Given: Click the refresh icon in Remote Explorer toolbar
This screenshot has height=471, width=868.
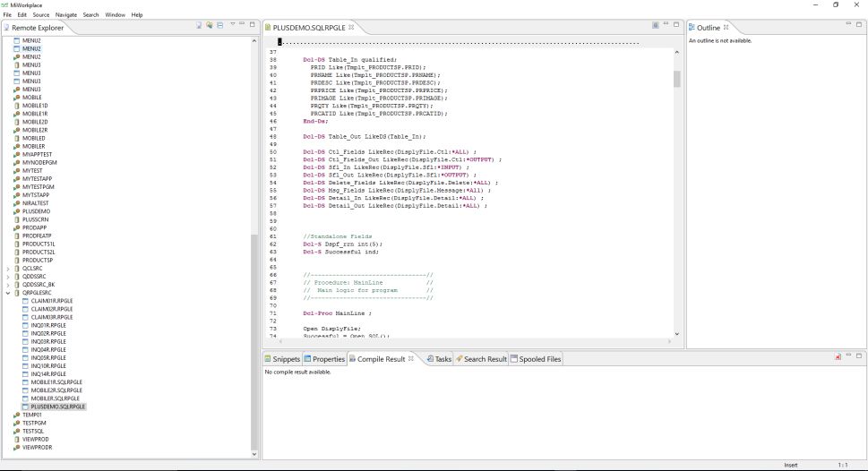Looking at the screenshot, I should point(210,25).
